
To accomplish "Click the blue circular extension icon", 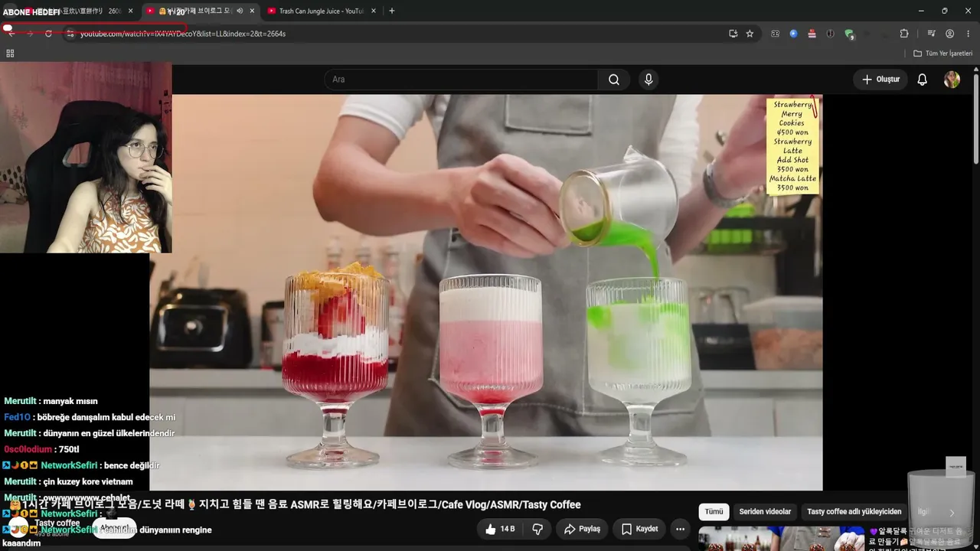I will point(793,34).
